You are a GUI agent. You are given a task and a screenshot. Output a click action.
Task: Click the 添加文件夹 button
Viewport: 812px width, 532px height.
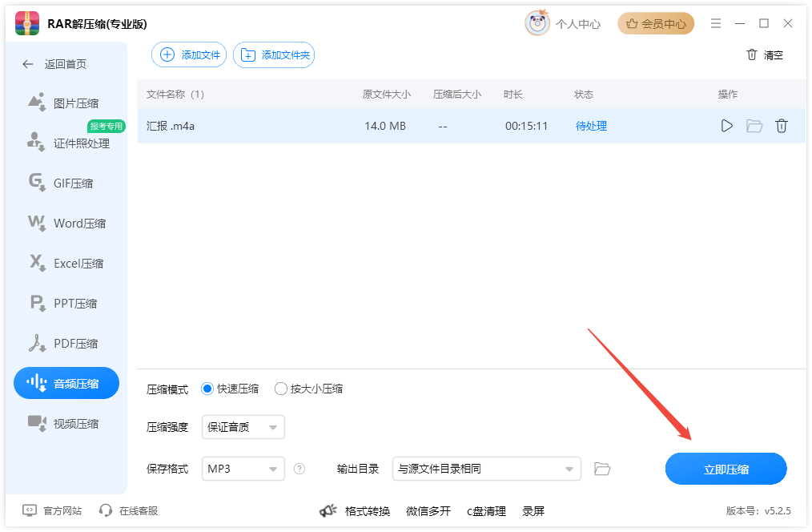pyautogui.click(x=273, y=55)
